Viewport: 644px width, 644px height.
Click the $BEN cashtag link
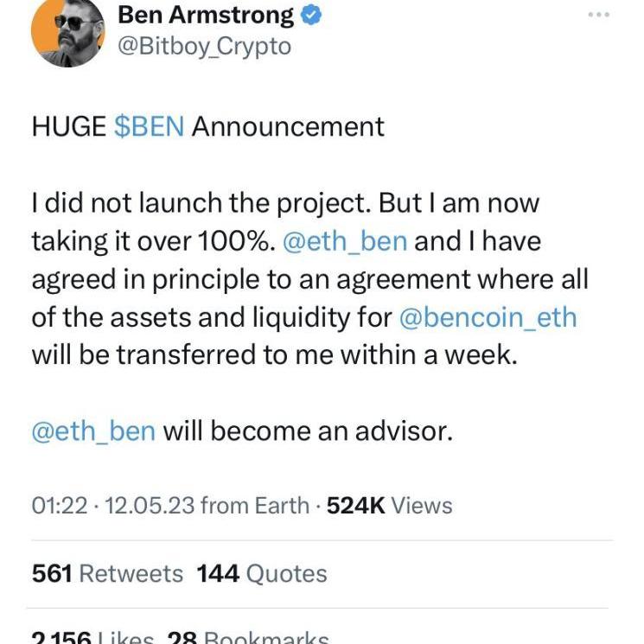[x=150, y=126]
